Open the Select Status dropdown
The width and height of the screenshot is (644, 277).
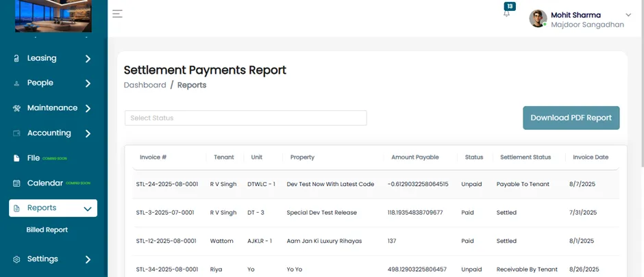(x=245, y=118)
